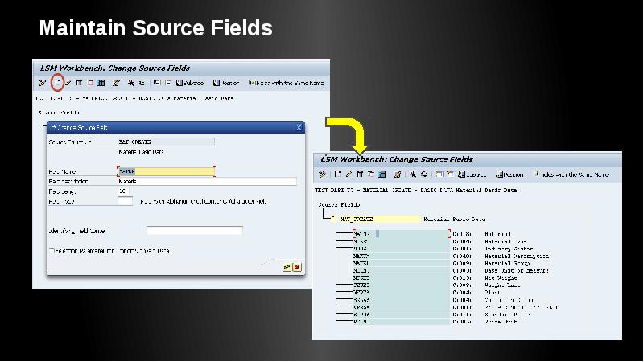Click the Identifying Field Content input field

tap(195, 231)
